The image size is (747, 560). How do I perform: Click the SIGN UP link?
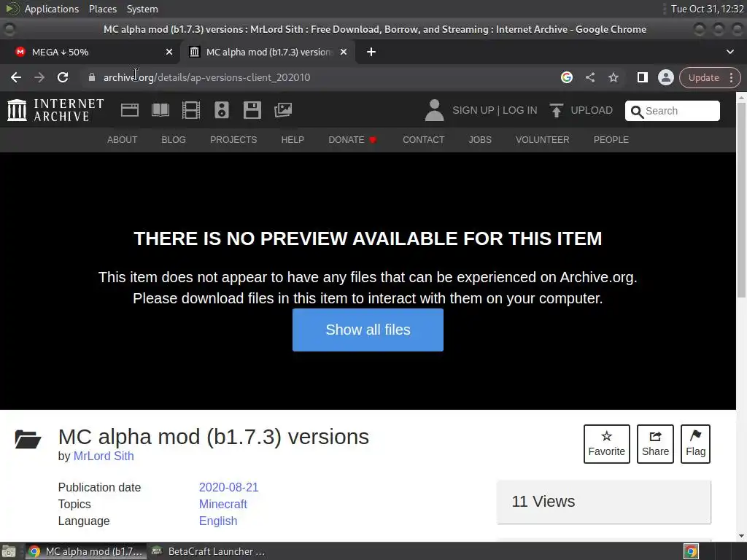coord(473,111)
